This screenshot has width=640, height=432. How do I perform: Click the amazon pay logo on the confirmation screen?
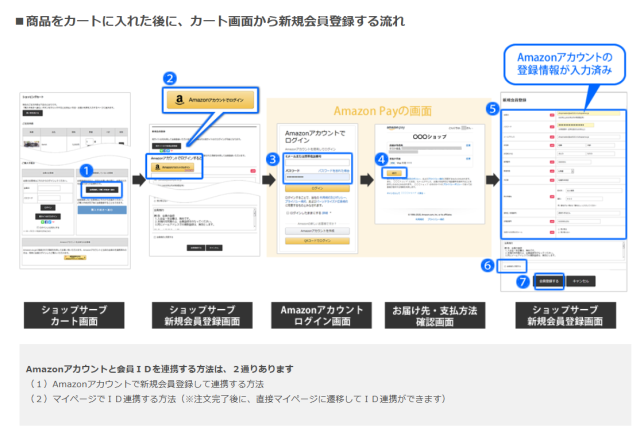point(396,128)
